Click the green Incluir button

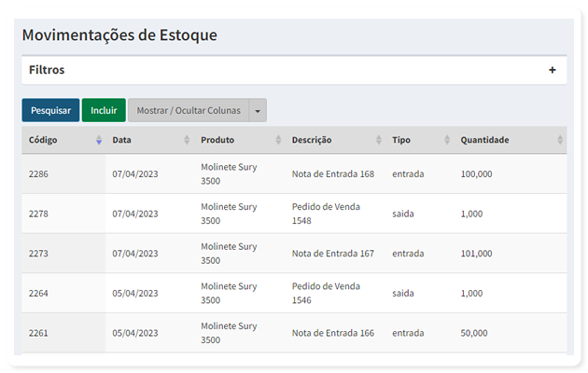coord(104,110)
